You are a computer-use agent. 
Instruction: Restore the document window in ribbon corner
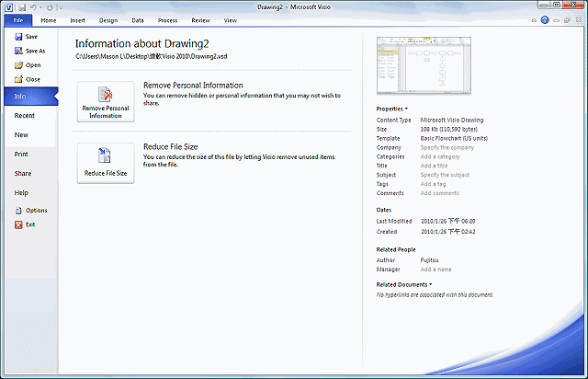(x=567, y=20)
